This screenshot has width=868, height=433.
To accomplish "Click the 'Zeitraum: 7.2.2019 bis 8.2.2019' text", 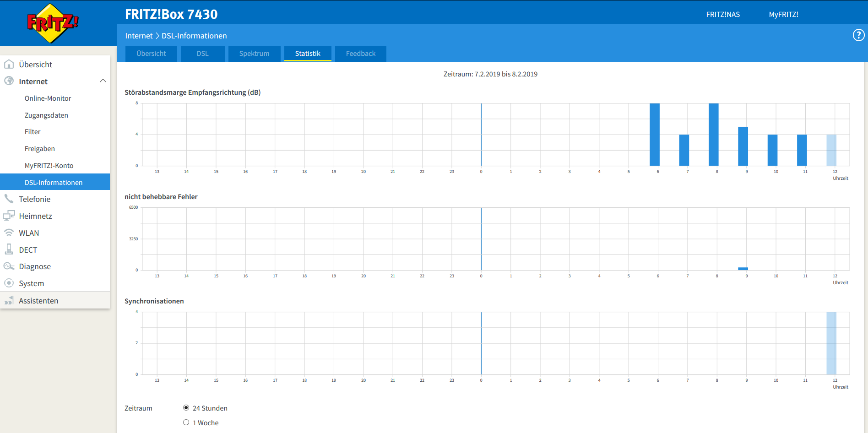I will tap(490, 74).
